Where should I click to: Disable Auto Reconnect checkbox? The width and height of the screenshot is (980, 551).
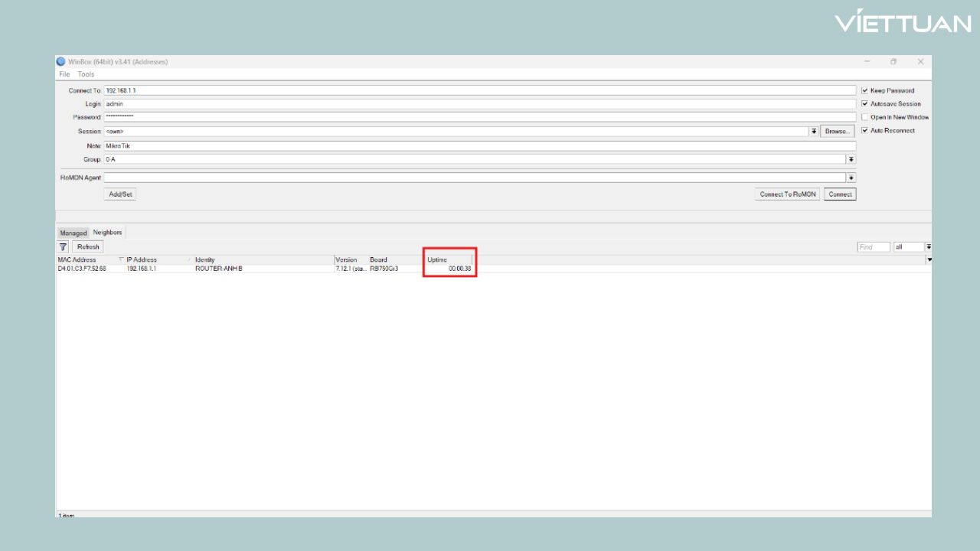tap(865, 131)
